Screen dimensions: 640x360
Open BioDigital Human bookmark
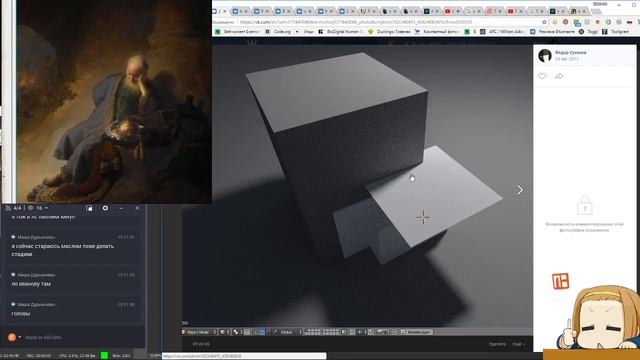coord(340,31)
